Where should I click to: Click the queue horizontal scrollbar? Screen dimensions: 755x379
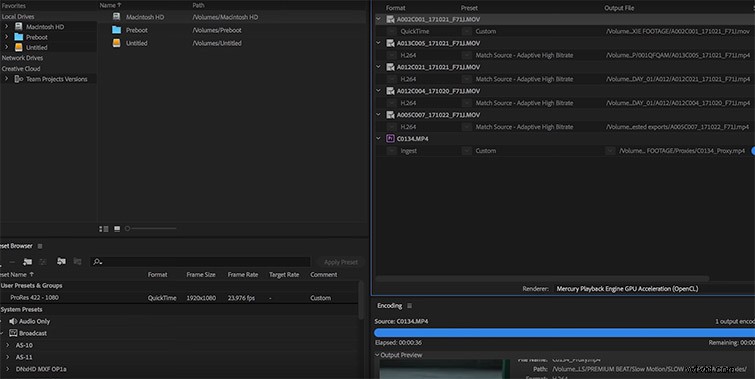point(542,278)
